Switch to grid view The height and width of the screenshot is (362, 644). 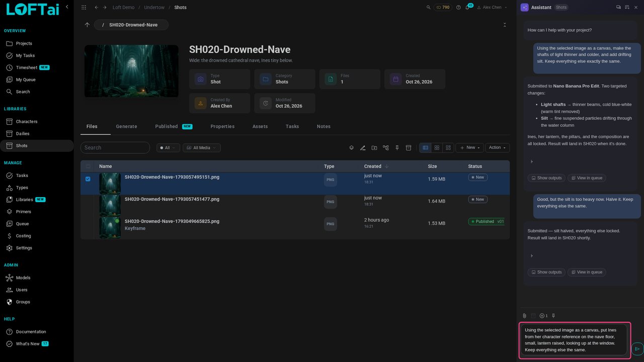[x=437, y=148]
